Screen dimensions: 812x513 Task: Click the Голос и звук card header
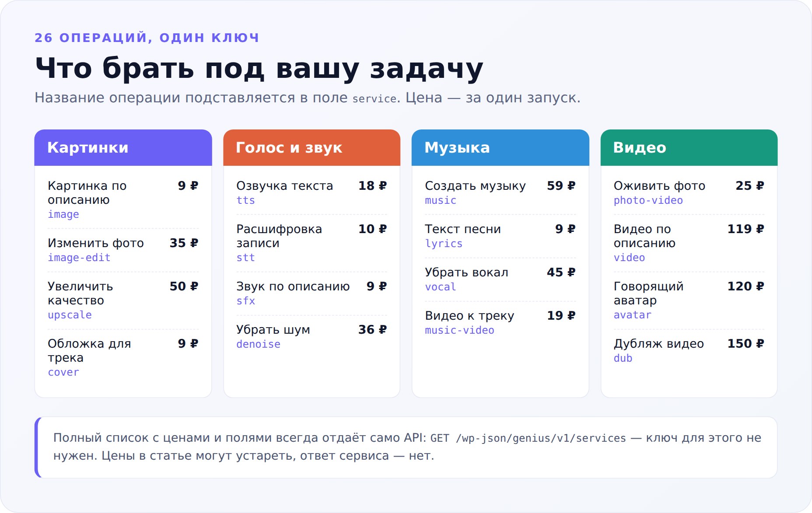tap(311, 147)
